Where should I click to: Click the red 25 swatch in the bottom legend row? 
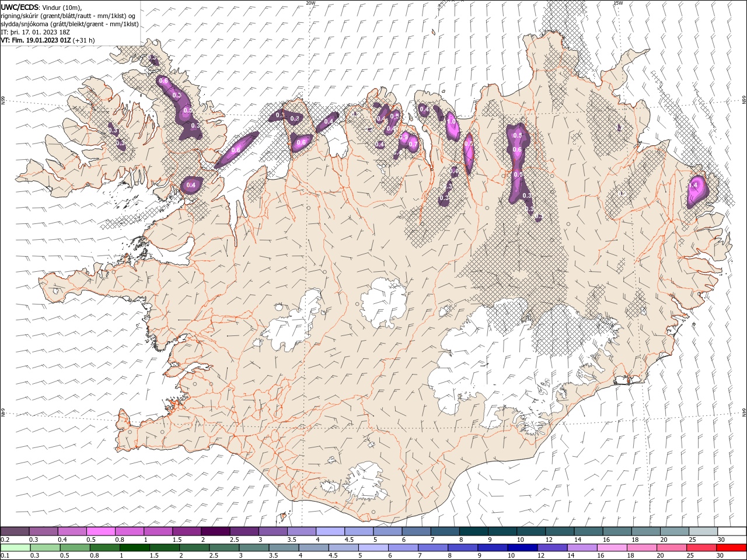701,548
